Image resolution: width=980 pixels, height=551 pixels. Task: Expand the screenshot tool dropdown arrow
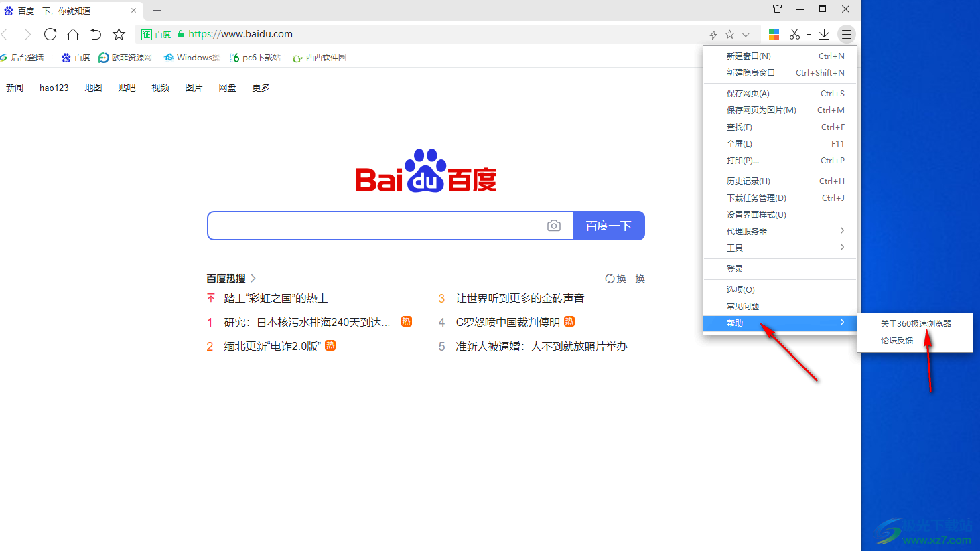809,35
